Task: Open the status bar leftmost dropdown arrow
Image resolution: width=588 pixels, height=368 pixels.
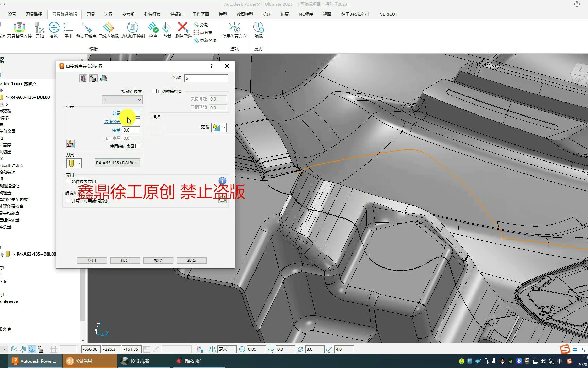Action: click(5, 349)
